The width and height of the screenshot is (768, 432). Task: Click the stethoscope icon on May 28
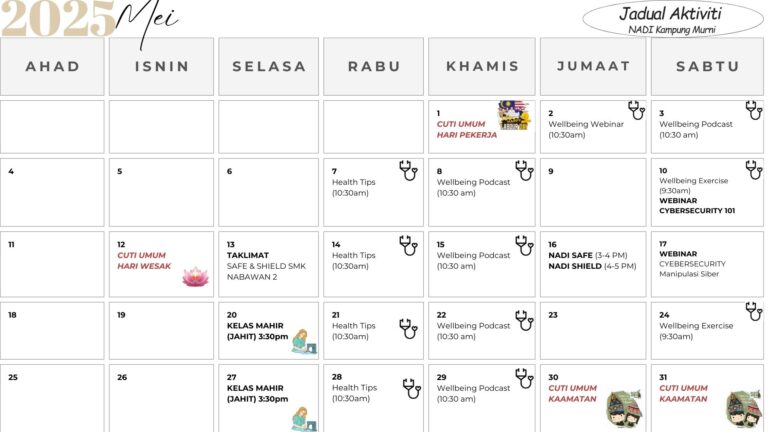point(411,388)
